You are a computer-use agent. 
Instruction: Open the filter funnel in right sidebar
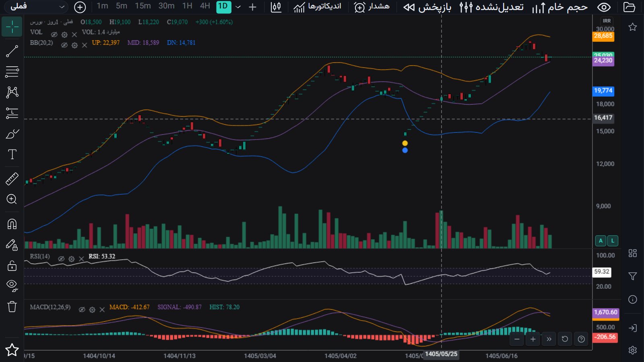tap(633, 276)
